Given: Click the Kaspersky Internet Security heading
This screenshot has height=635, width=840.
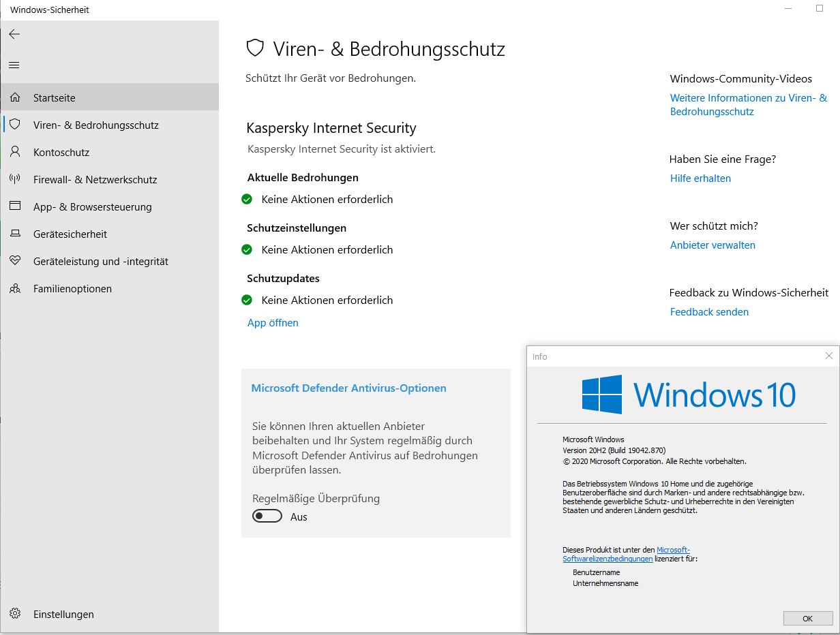Looking at the screenshot, I should tap(331, 128).
